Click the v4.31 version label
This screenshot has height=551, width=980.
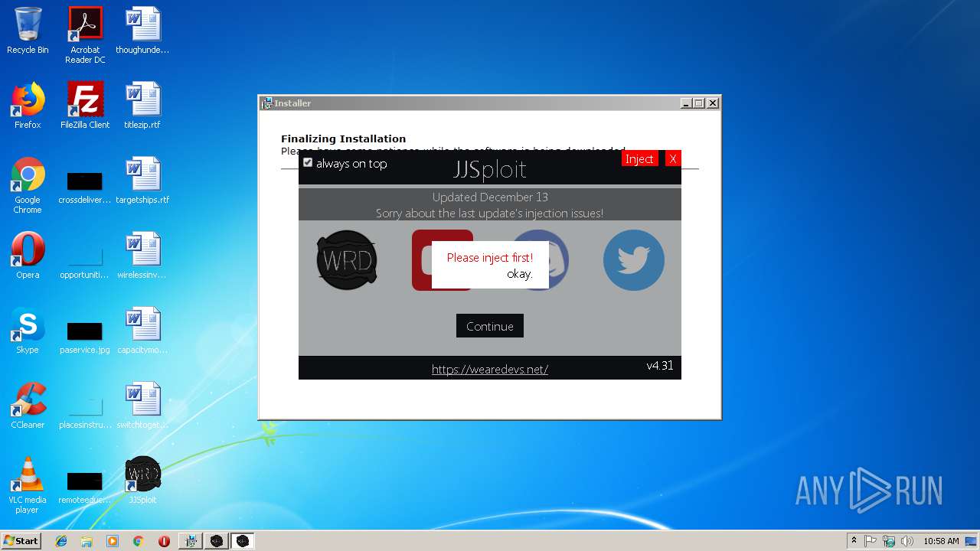[660, 366]
